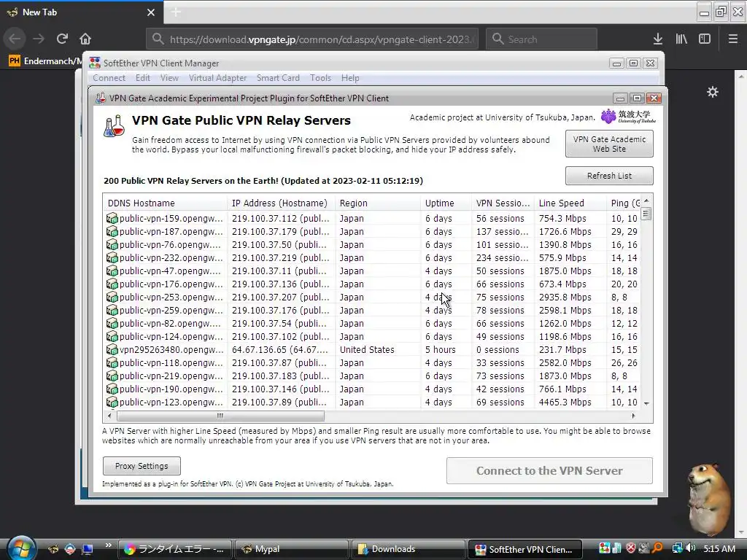Click the VPN Gate Academic Web Site button

click(609, 144)
